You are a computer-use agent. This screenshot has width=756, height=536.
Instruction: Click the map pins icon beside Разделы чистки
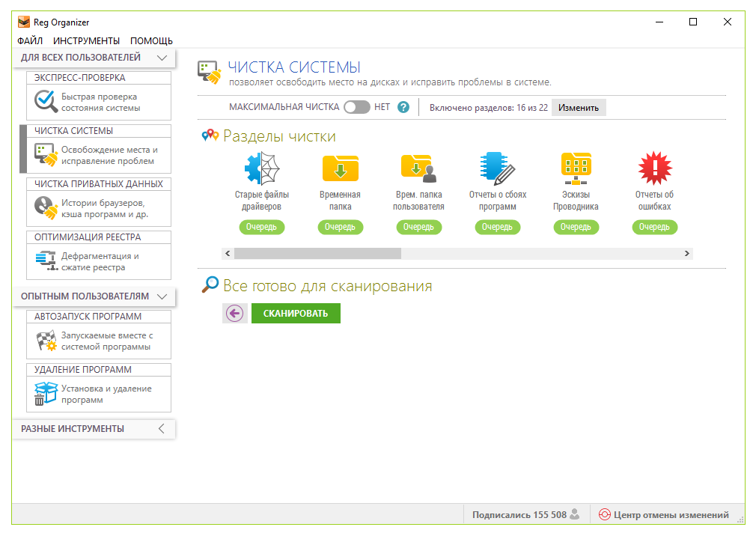click(210, 135)
